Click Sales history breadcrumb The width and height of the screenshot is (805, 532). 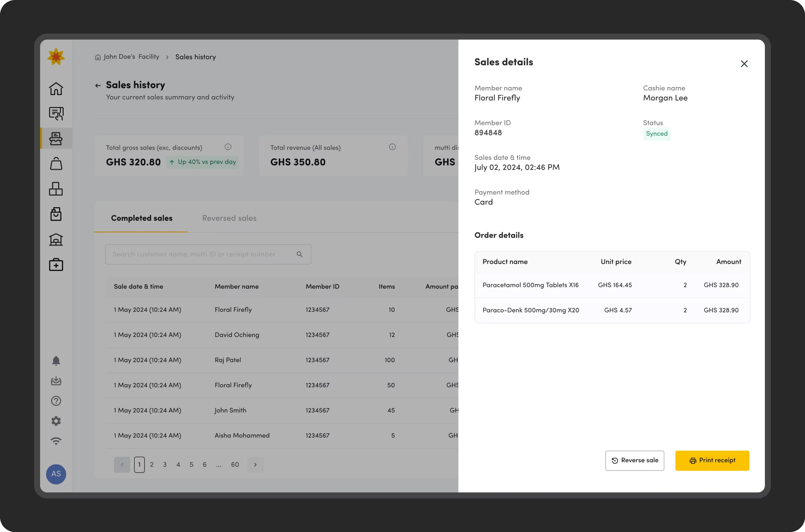click(x=195, y=57)
